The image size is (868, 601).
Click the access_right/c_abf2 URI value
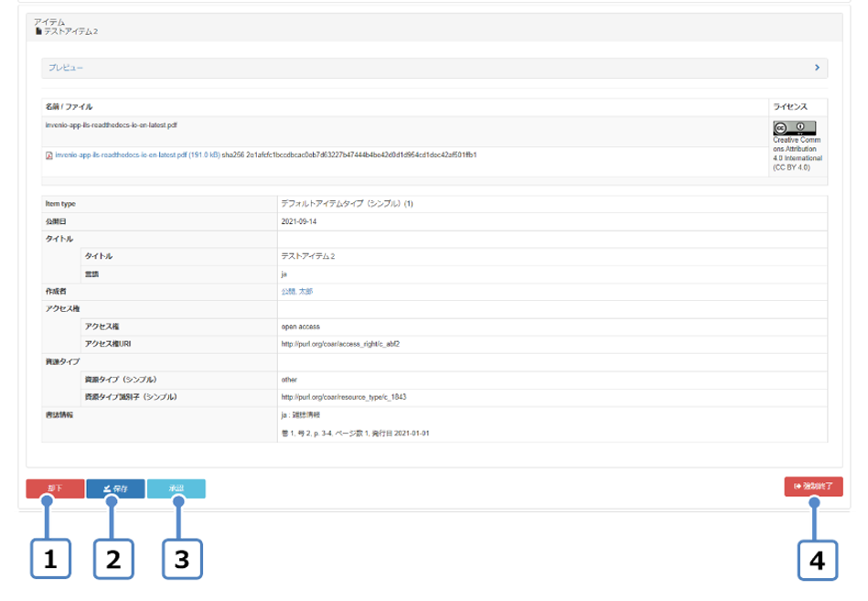340,344
